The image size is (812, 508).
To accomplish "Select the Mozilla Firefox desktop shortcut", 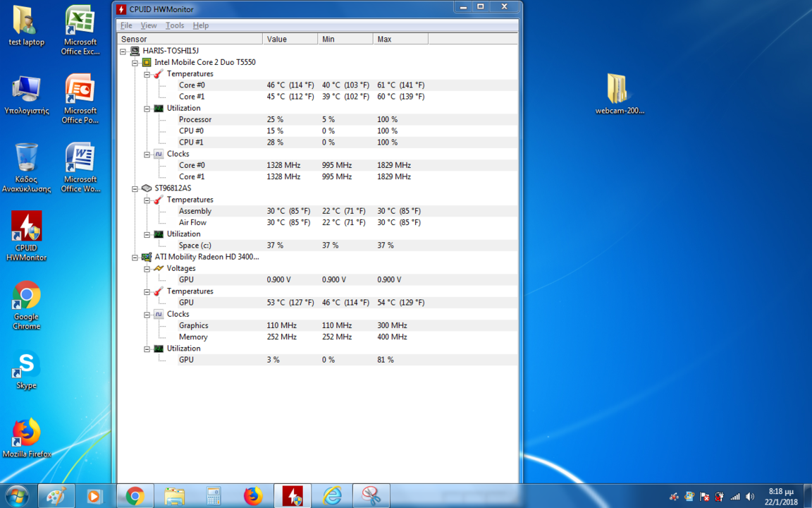I will pos(26,438).
